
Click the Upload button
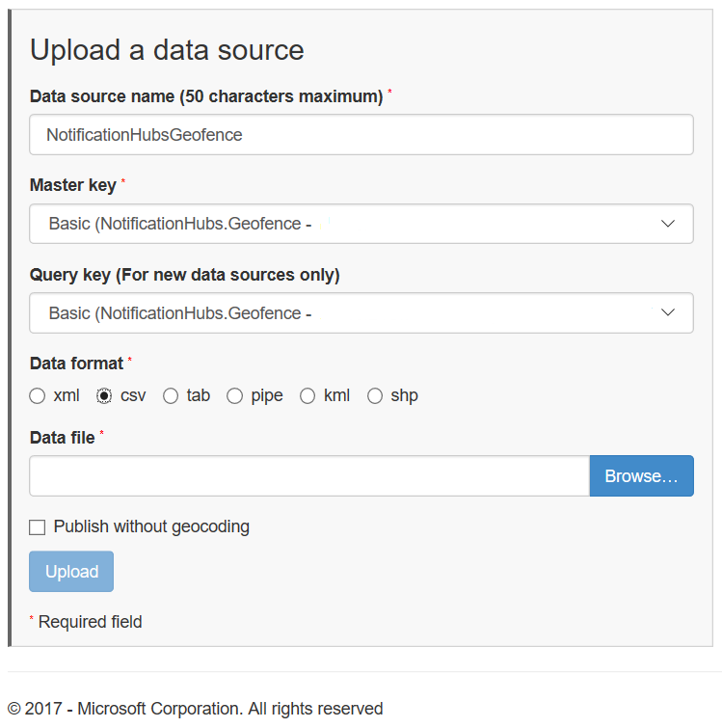coord(71,572)
